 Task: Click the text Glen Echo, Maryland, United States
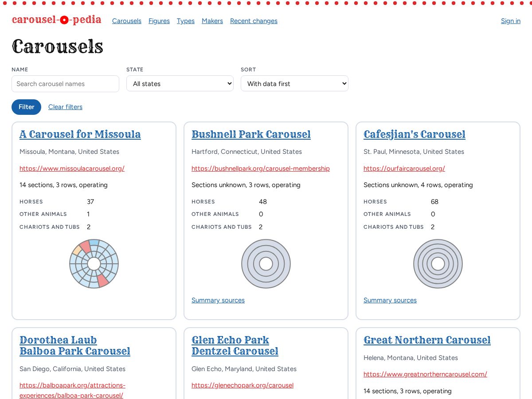pyautogui.click(x=244, y=369)
